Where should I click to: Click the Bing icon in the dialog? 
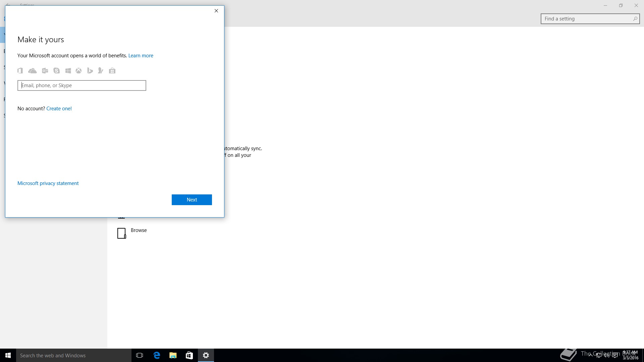click(x=90, y=71)
